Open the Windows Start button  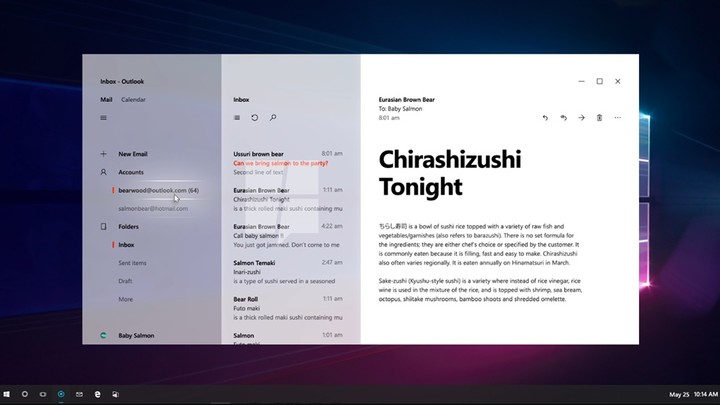click(6, 394)
